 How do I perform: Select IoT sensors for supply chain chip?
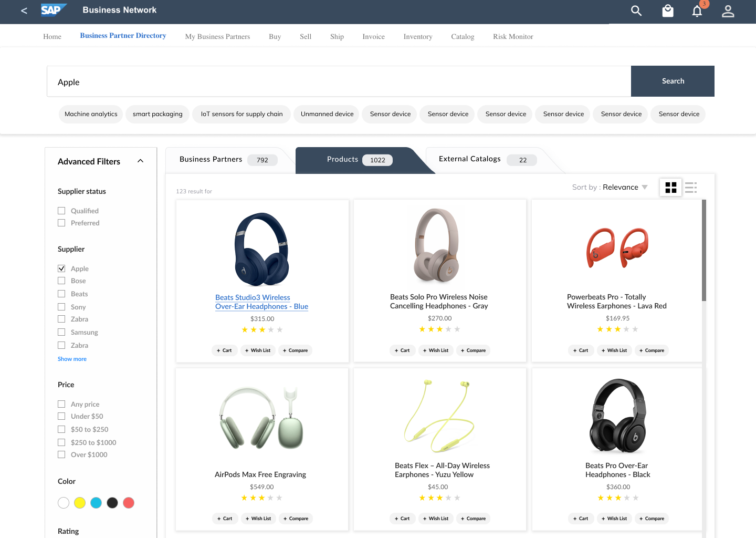[241, 114]
